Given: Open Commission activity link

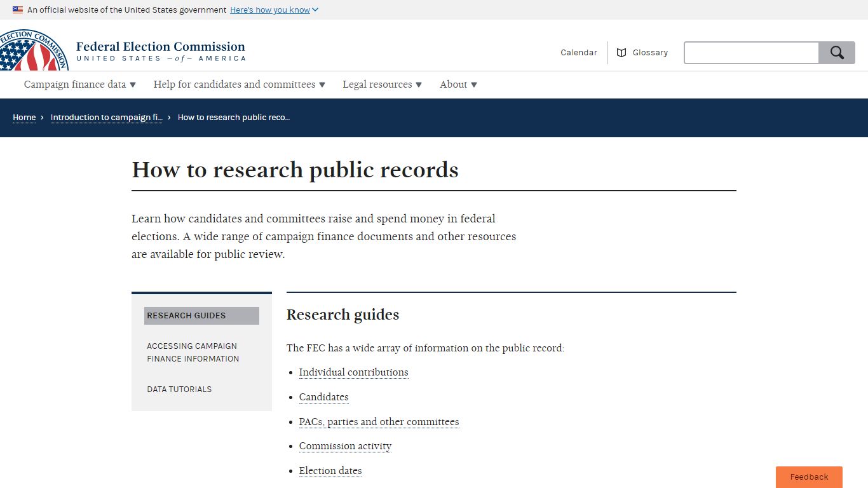Looking at the screenshot, I should point(345,446).
